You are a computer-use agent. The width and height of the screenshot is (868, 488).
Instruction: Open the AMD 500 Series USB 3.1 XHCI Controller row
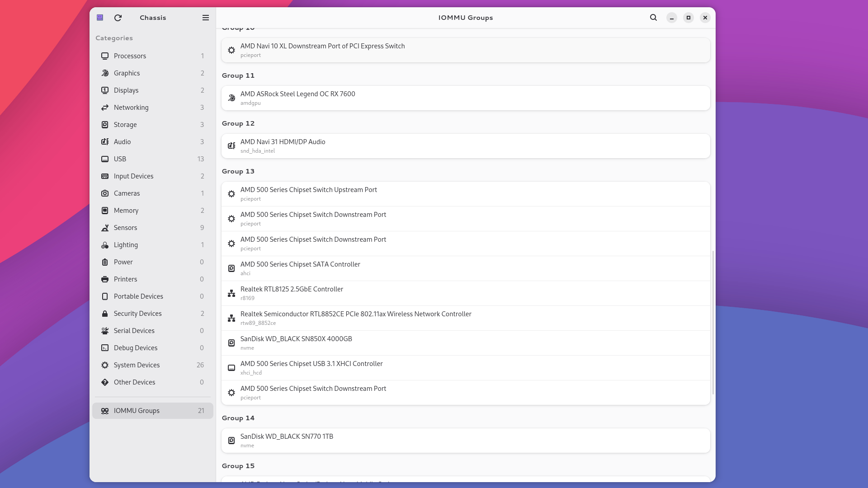pos(466,368)
